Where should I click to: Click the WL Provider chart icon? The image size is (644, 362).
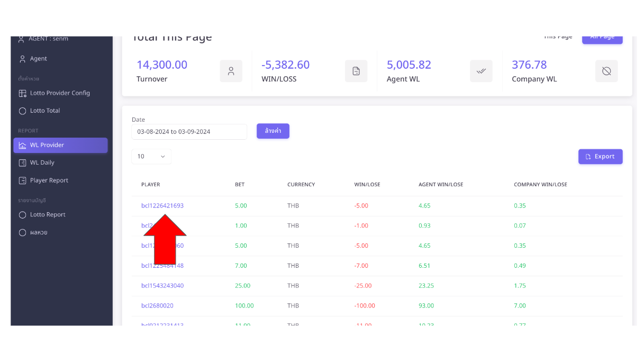[22, 146]
